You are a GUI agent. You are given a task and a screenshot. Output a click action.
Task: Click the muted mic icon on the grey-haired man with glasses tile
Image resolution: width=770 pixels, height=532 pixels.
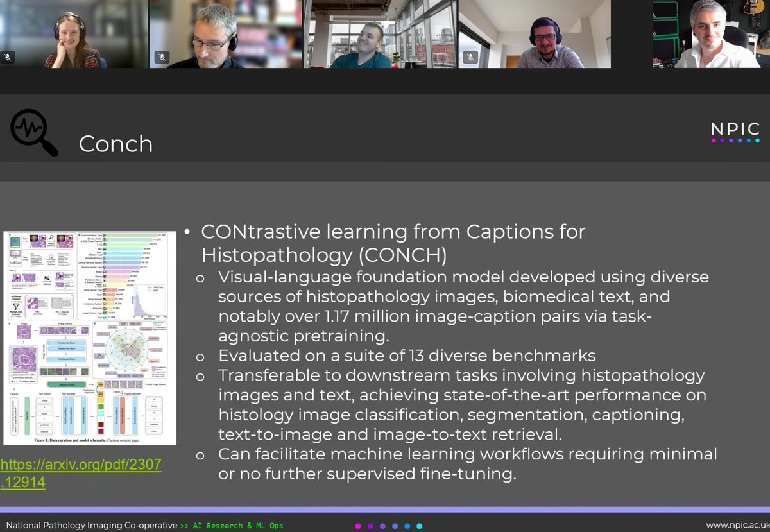(162, 57)
